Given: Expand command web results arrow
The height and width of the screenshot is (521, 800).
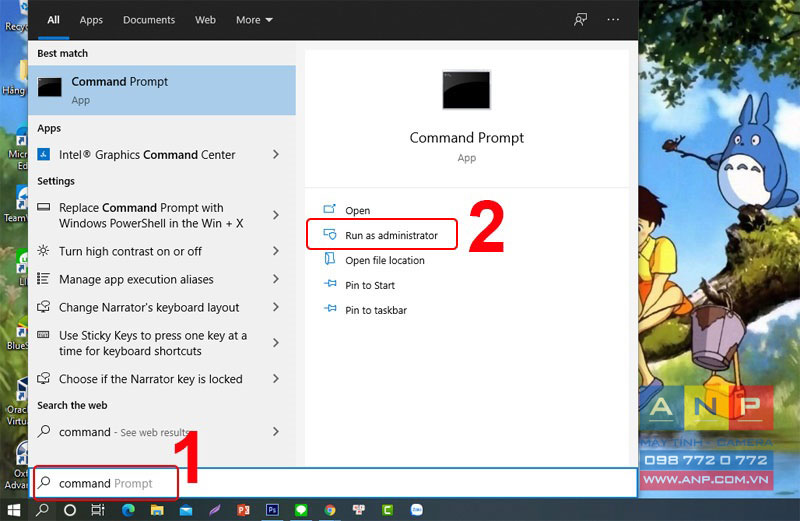Looking at the screenshot, I should [x=276, y=432].
